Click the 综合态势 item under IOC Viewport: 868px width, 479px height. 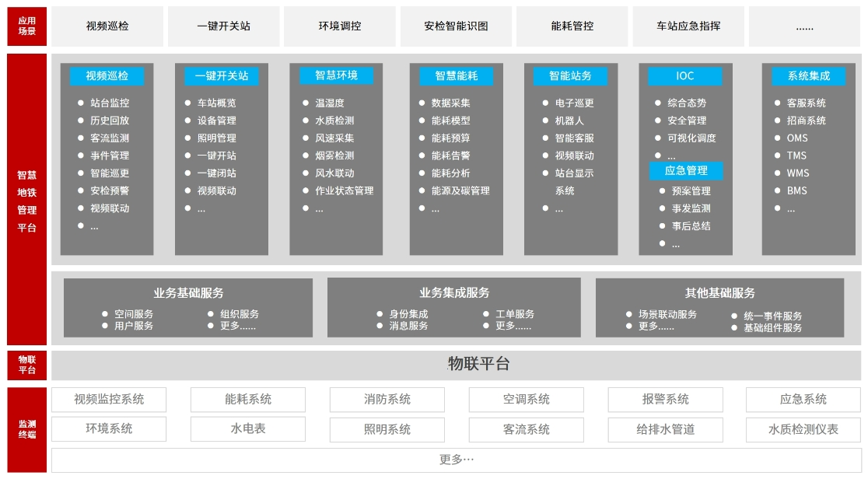click(x=687, y=103)
